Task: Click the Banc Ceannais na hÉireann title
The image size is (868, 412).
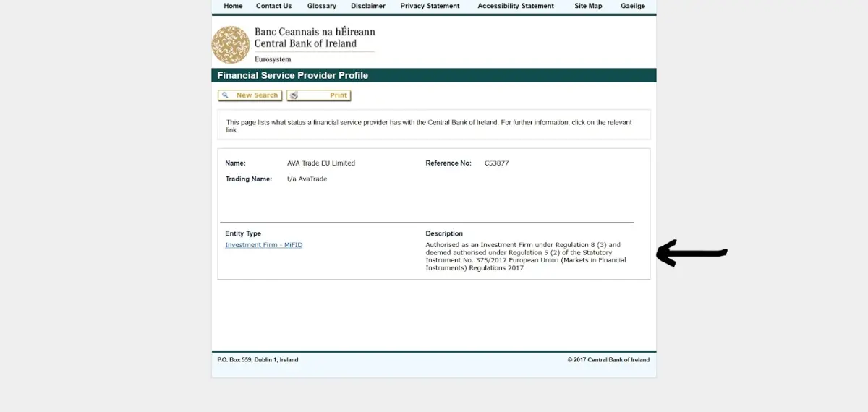Action: 315,33
